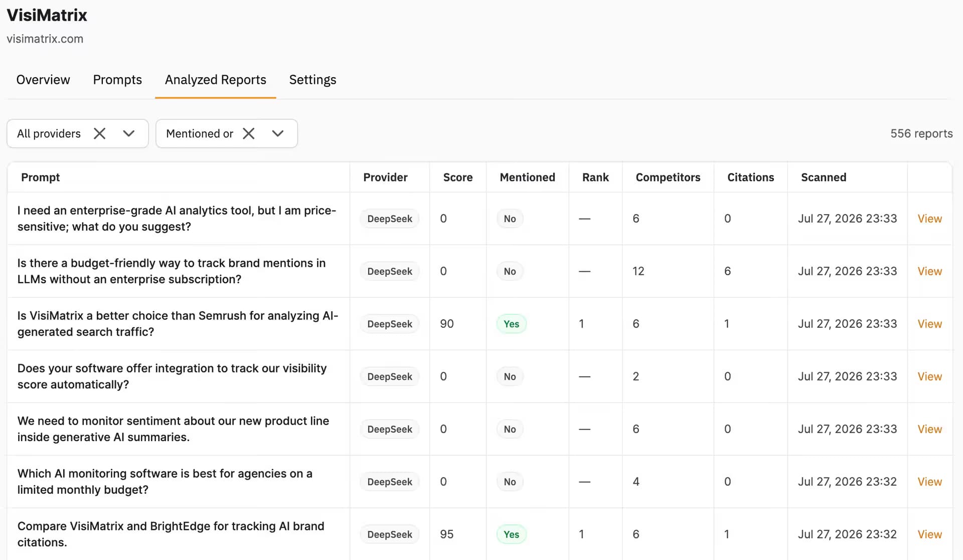View the agencies limited monthly budget report
Viewport: 963px width, 560px height.
click(x=930, y=482)
